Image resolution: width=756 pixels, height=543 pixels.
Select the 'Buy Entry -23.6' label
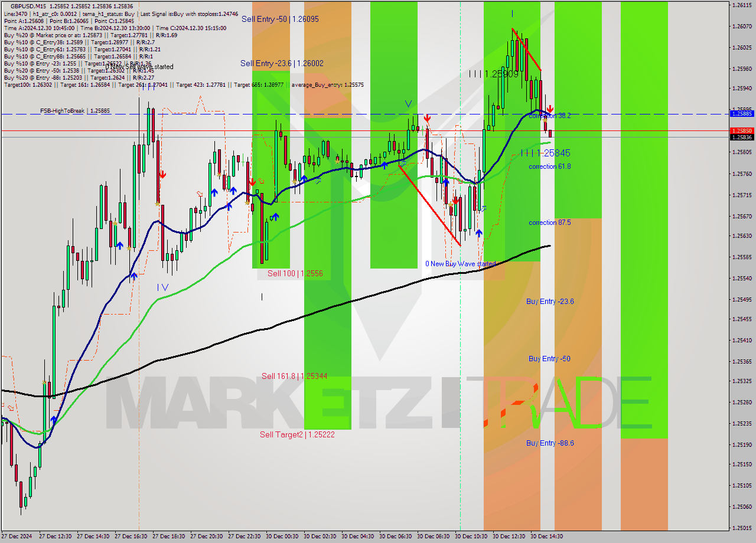tap(550, 301)
